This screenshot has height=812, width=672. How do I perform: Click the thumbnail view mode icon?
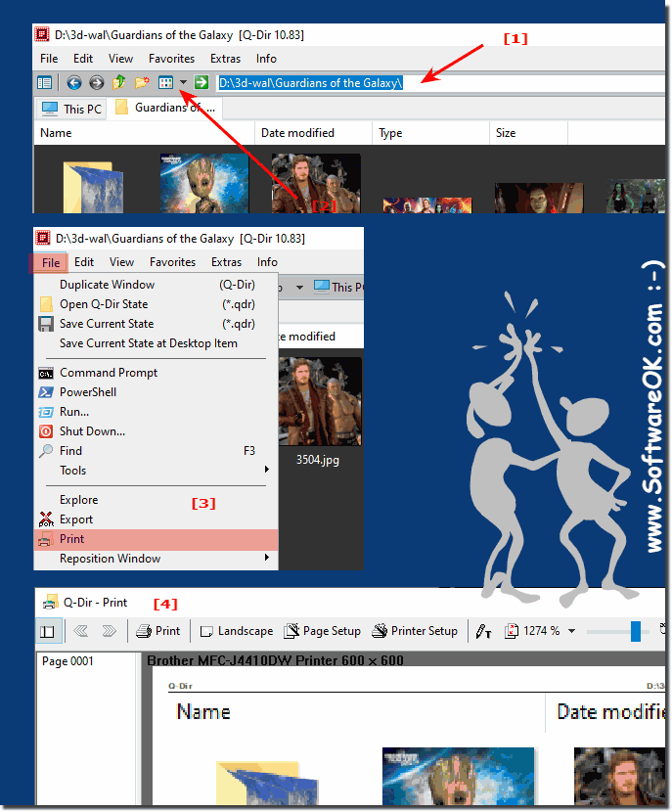[165, 82]
